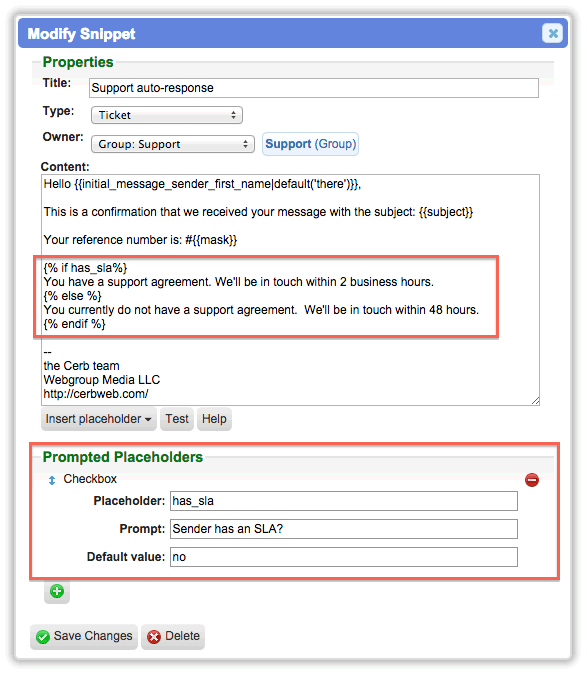Image resolution: width=587 pixels, height=681 pixels.
Task: Click the Checkbox placeholder type label
Action: pyautogui.click(x=90, y=479)
